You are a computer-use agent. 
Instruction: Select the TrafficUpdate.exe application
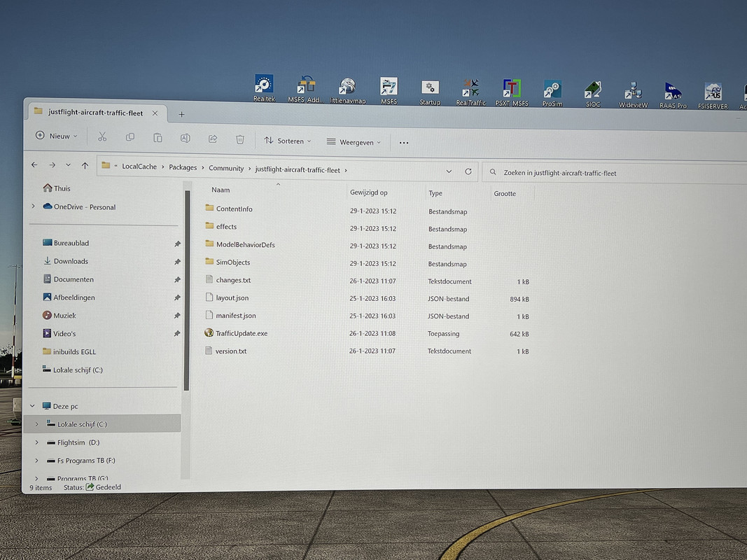click(236, 333)
